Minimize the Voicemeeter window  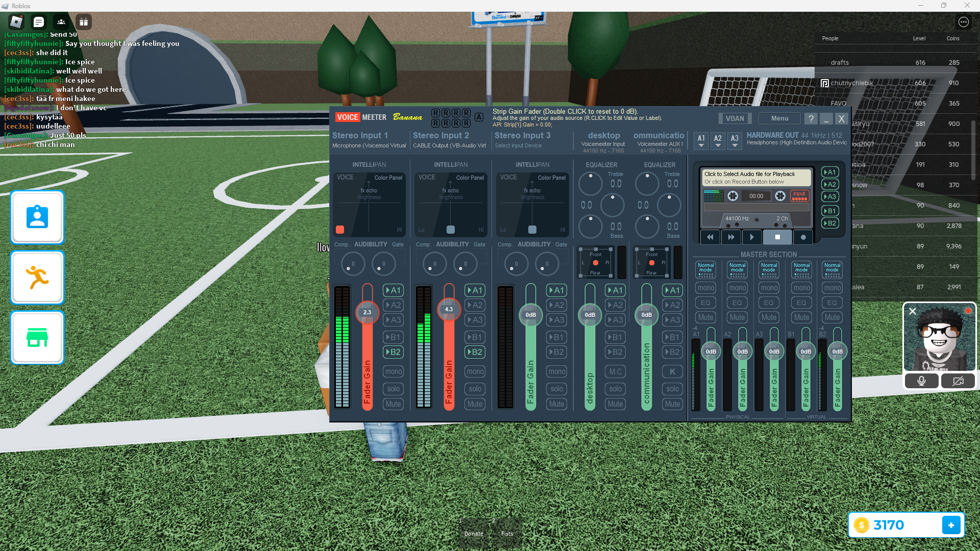coord(826,119)
